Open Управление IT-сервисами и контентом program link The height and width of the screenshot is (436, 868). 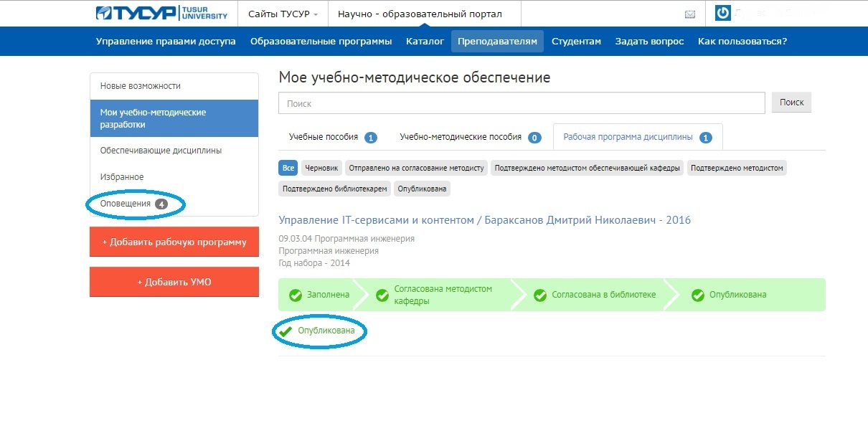(x=484, y=220)
